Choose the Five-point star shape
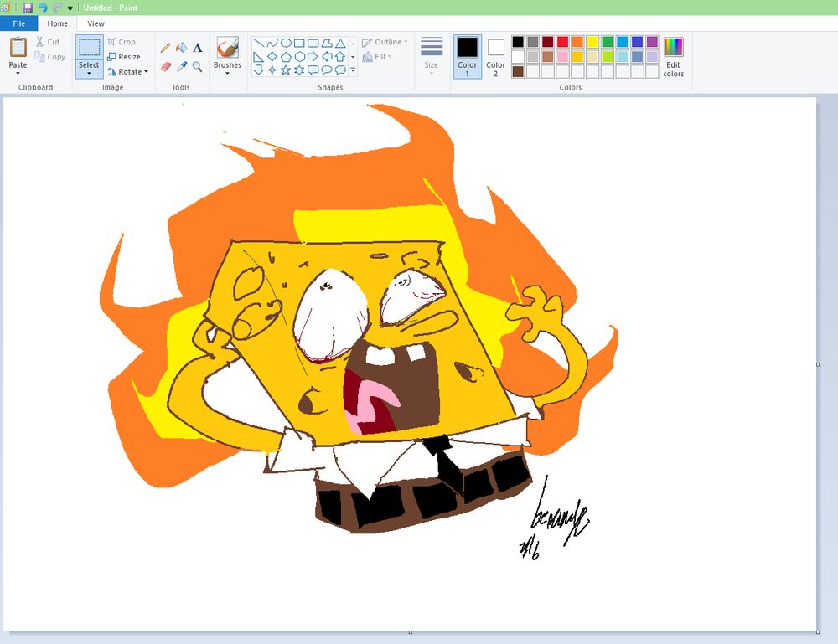Screen dimensions: 838x644 [x=286, y=70]
